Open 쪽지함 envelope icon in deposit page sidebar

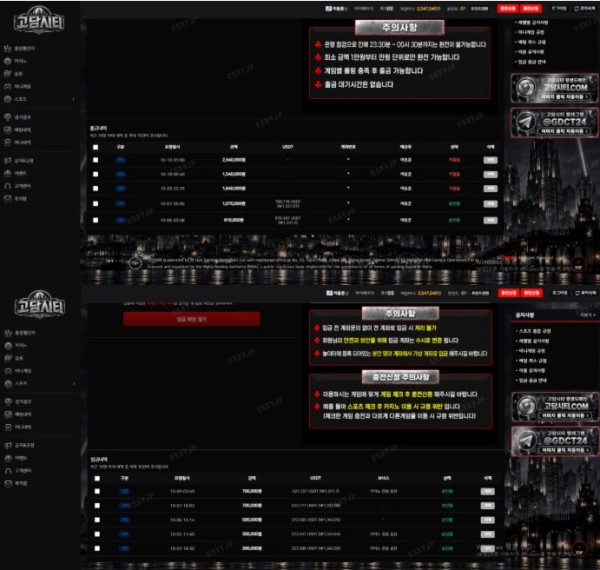tap(8, 483)
